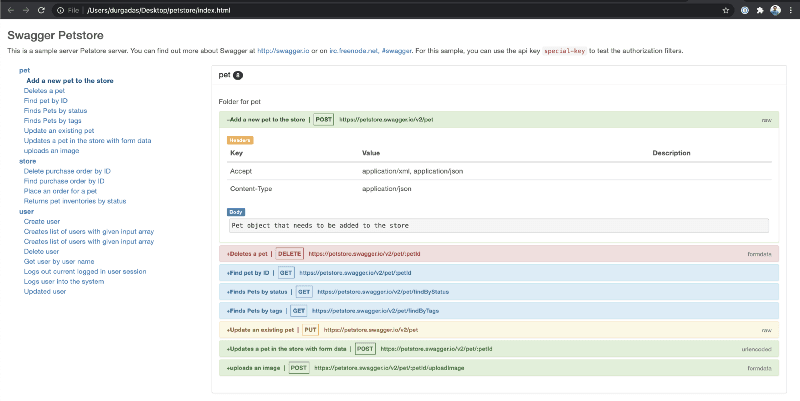Expand the 'Find pet by ID' GET row

click(499, 273)
